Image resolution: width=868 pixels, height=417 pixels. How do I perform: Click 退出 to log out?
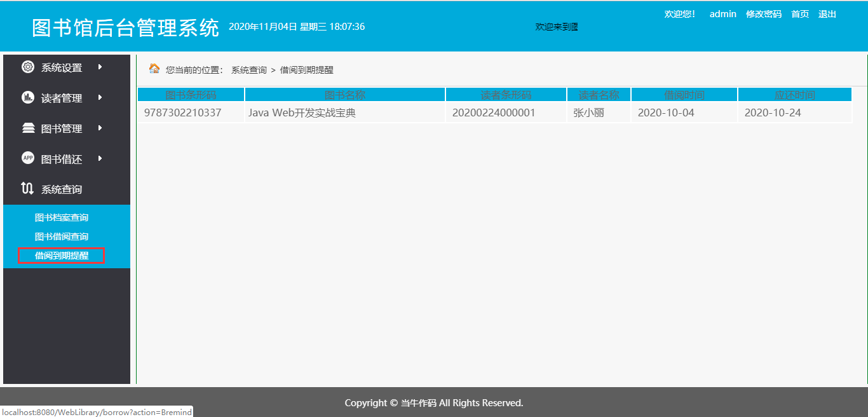click(827, 14)
